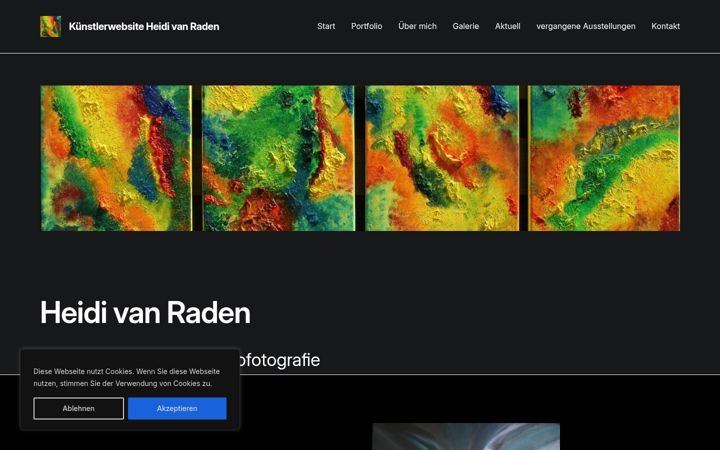Open the Portfolio page

click(366, 26)
